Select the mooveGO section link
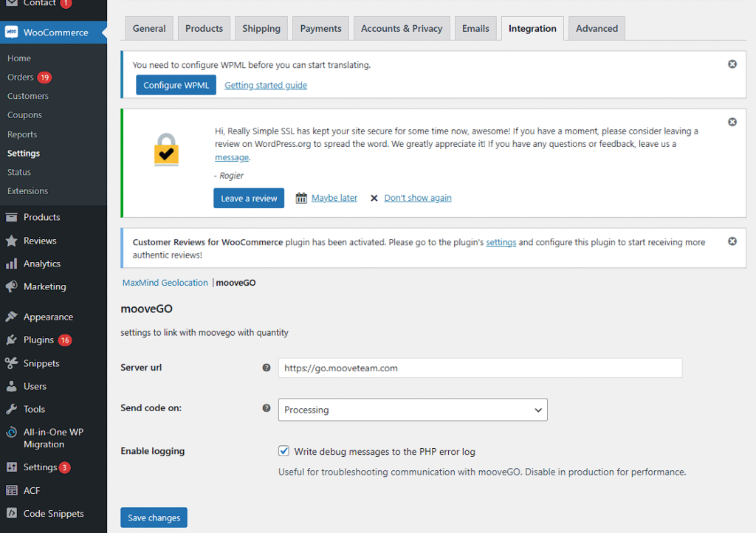 click(x=236, y=283)
